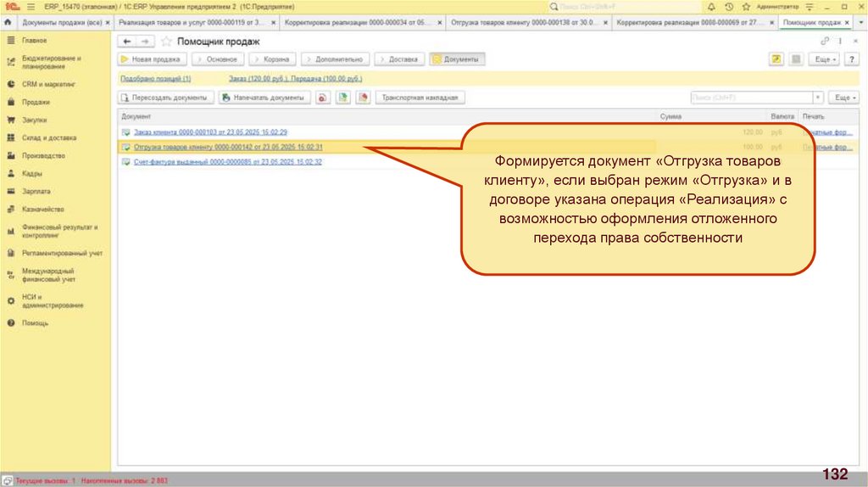Open the history icon in title bar

click(729, 6)
